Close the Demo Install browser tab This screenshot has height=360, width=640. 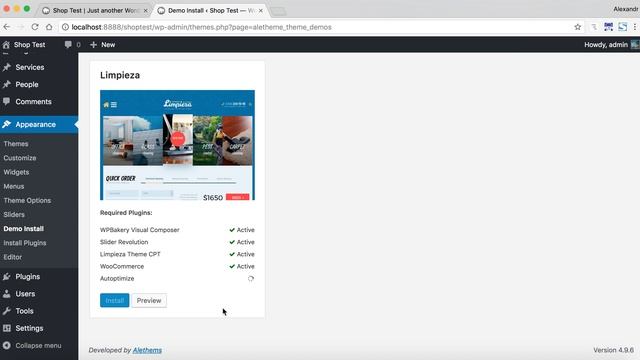coord(261,11)
